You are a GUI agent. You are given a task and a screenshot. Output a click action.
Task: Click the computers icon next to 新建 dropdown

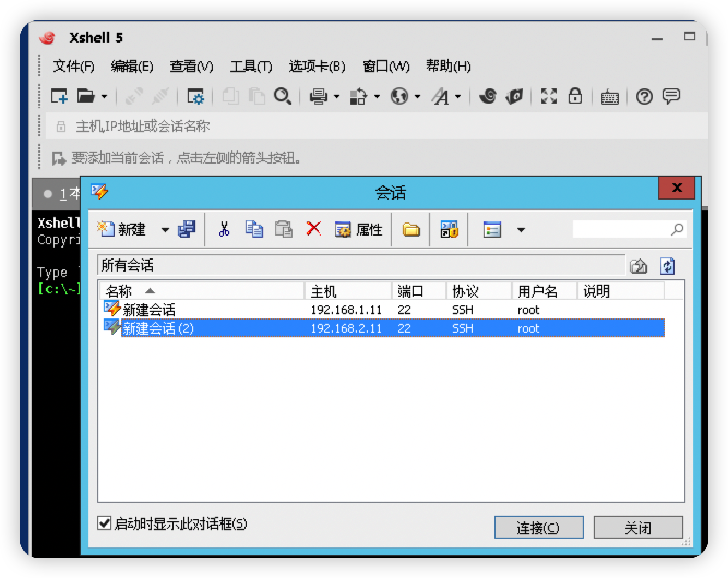[x=187, y=229]
